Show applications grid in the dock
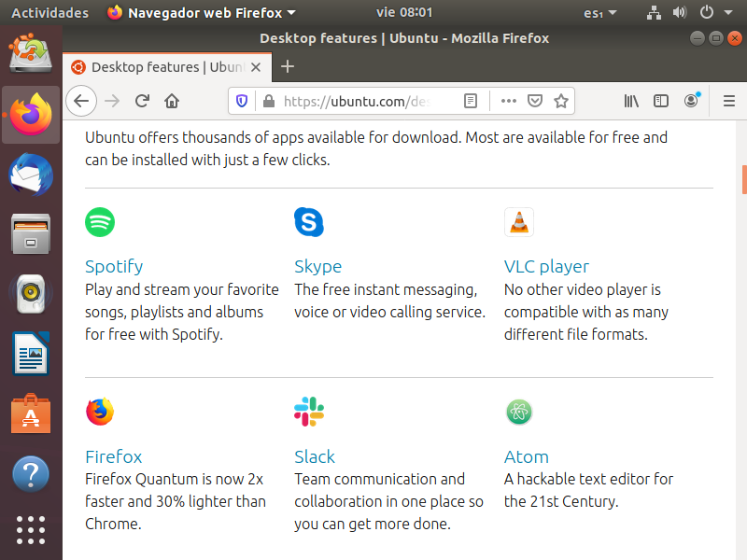747x560 pixels. pyautogui.click(x=31, y=529)
